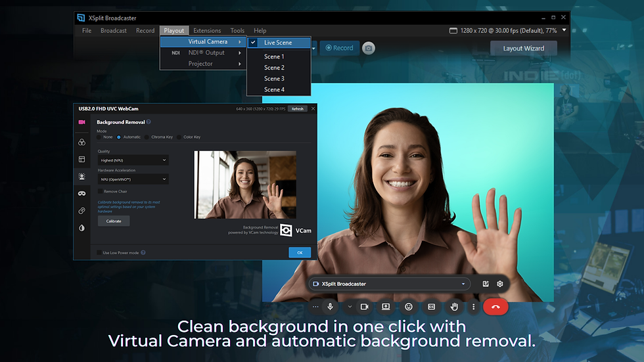Open the pink camera settings tab

click(81, 122)
